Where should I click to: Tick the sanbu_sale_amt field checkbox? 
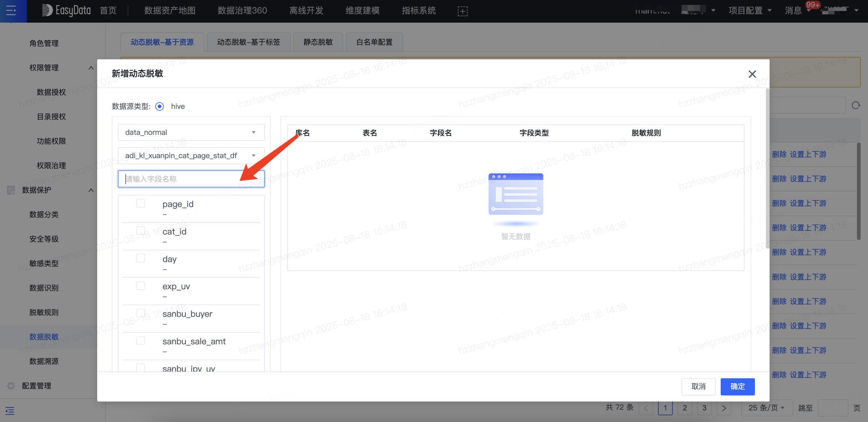pyautogui.click(x=141, y=341)
